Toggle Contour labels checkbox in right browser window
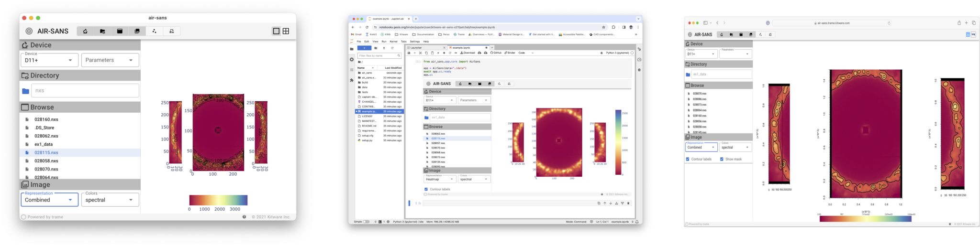Screen dimensions: 980x246 click(x=688, y=159)
